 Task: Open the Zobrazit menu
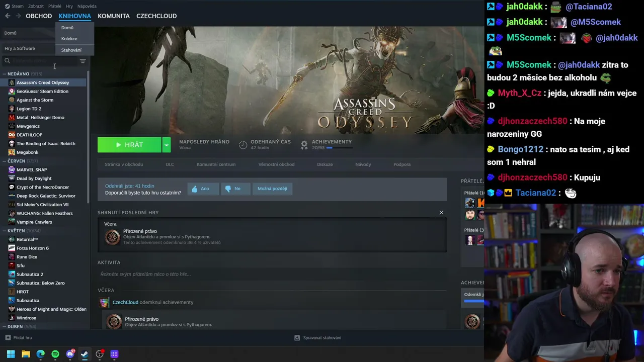36,6
